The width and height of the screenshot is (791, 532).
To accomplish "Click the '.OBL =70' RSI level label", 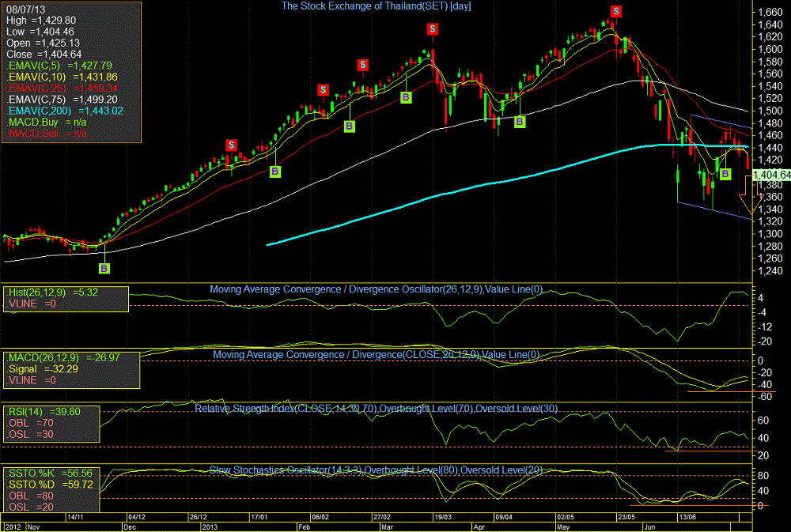I will coord(30,423).
